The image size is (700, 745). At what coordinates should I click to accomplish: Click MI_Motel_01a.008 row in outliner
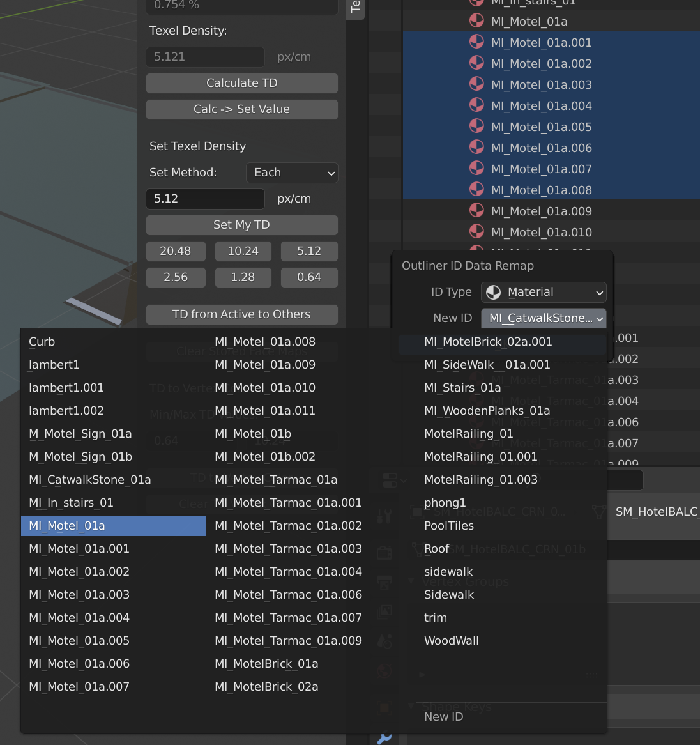pos(551,190)
